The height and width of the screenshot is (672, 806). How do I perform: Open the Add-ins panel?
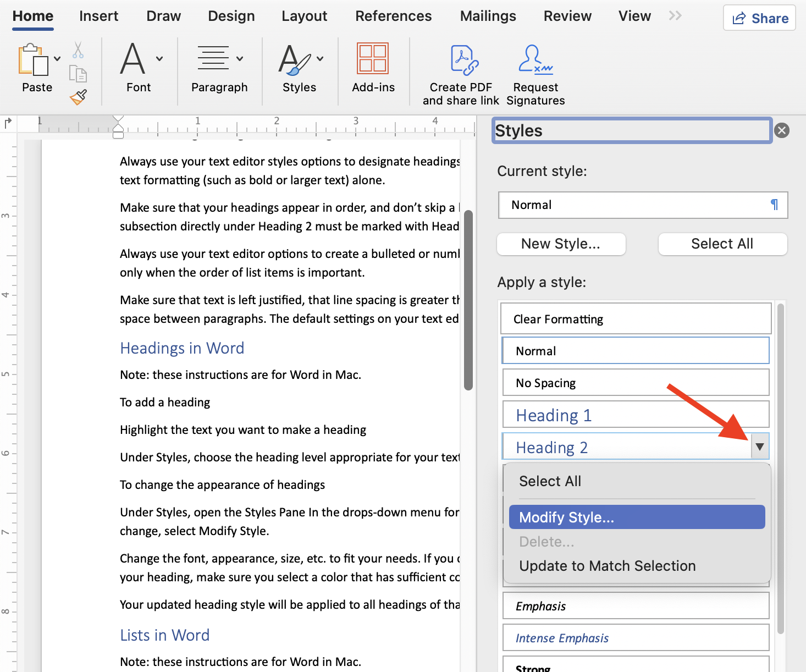[373, 58]
